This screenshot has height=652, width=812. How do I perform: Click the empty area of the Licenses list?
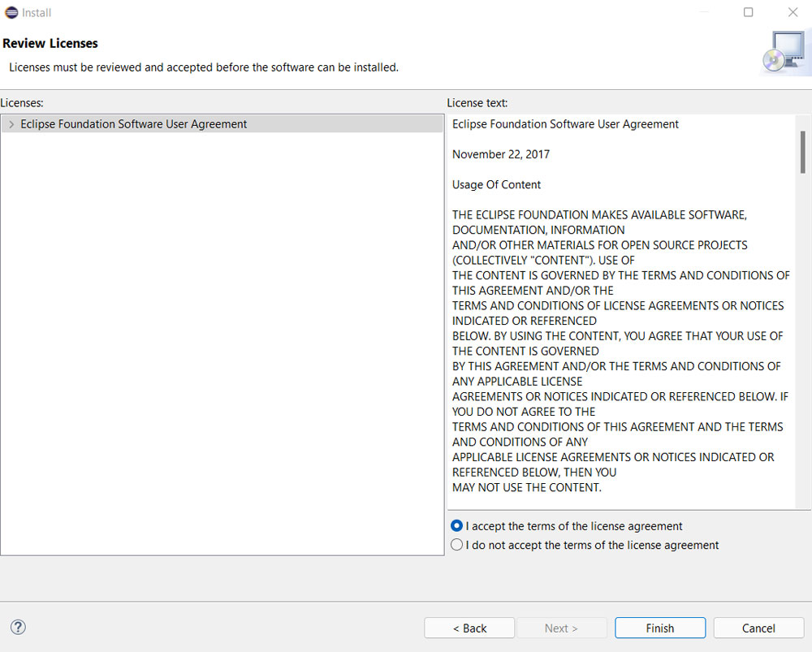[222, 341]
